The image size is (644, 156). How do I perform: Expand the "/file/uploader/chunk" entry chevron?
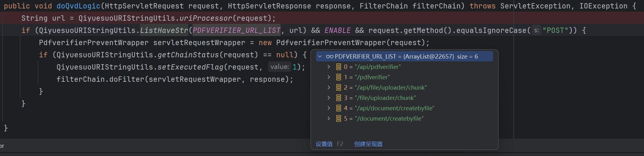(329, 98)
